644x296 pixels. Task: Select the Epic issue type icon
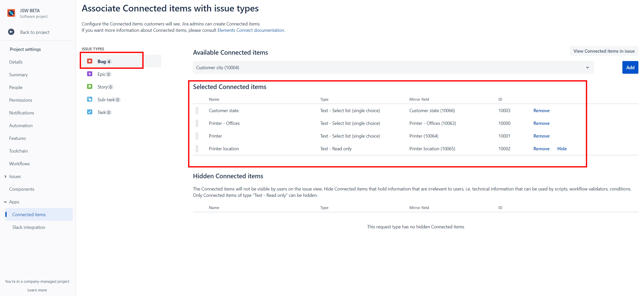tap(90, 74)
